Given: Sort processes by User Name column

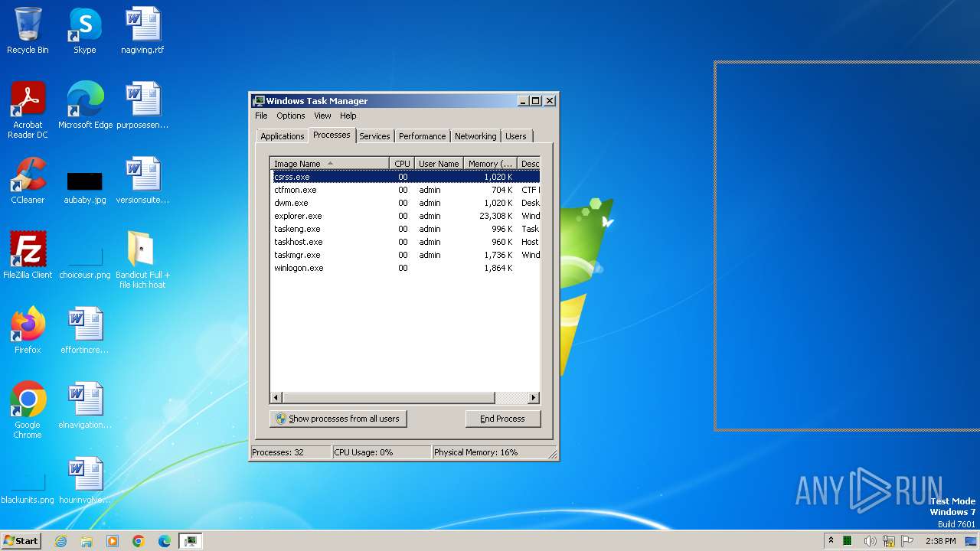Looking at the screenshot, I should point(439,164).
